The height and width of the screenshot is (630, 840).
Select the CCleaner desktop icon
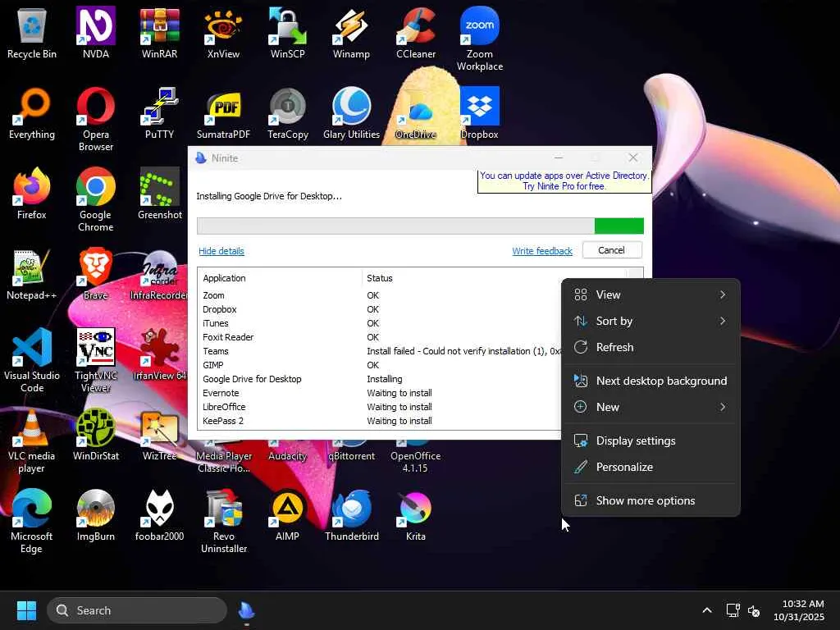pyautogui.click(x=416, y=33)
